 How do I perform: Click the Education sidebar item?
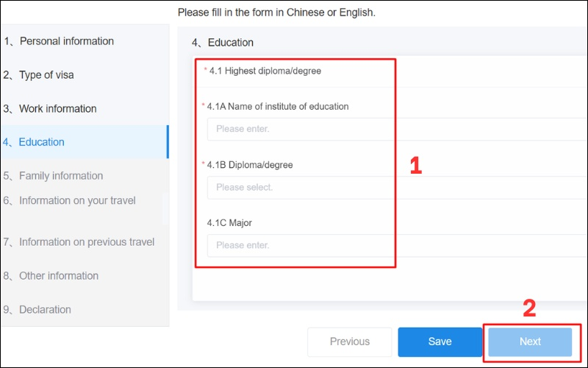coord(41,142)
